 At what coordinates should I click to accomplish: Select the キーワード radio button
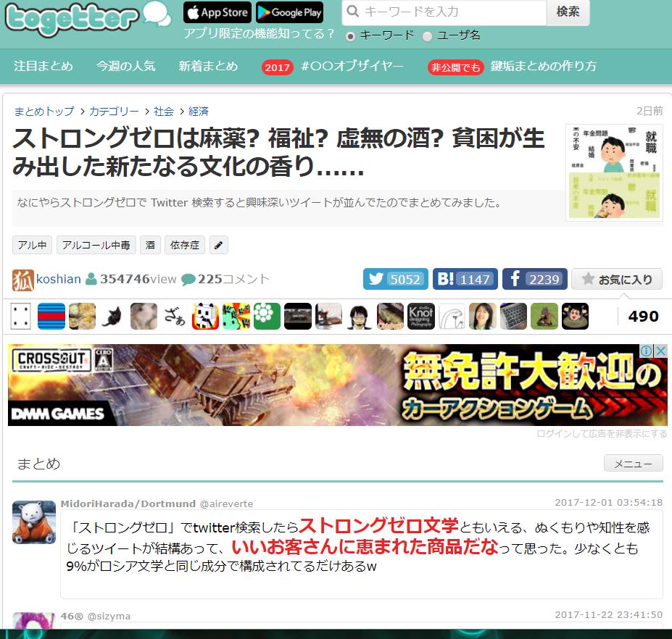pyautogui.click(x=350, y=36)
